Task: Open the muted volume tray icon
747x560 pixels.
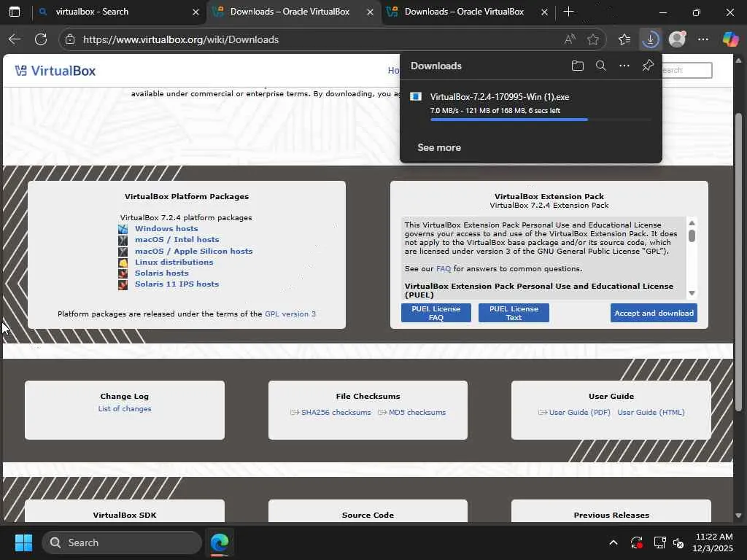Action: [x=678, y=542]
